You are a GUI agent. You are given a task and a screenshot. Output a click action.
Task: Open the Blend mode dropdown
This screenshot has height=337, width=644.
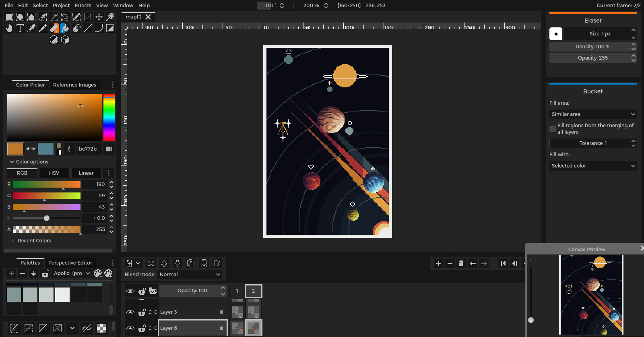pyautogui.click(x=190, y=275)
